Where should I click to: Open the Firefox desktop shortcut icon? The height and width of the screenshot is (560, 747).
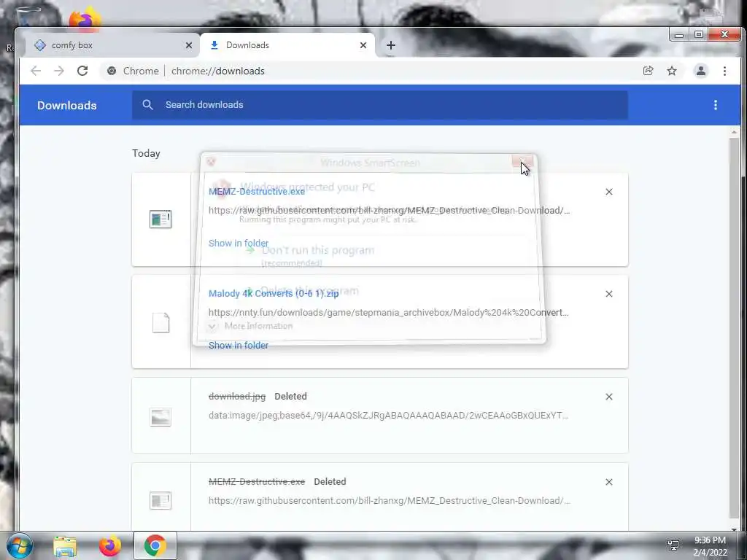tap(85, 19)
